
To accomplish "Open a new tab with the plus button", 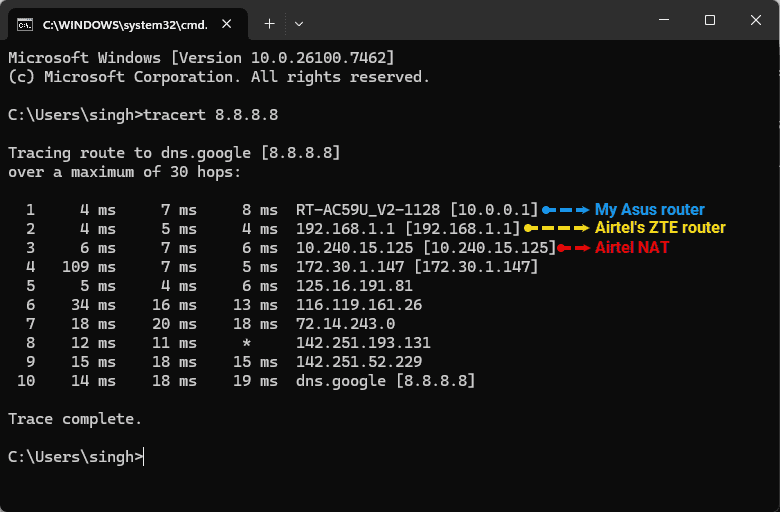I will coord(269,22).
